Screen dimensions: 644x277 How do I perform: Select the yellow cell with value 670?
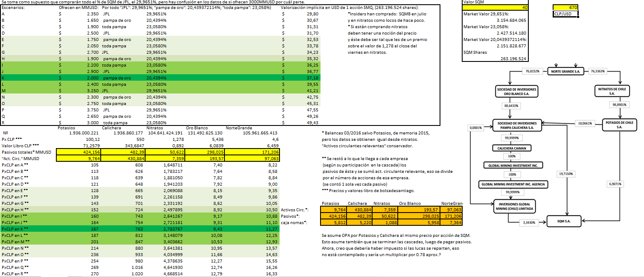(565, 8)
